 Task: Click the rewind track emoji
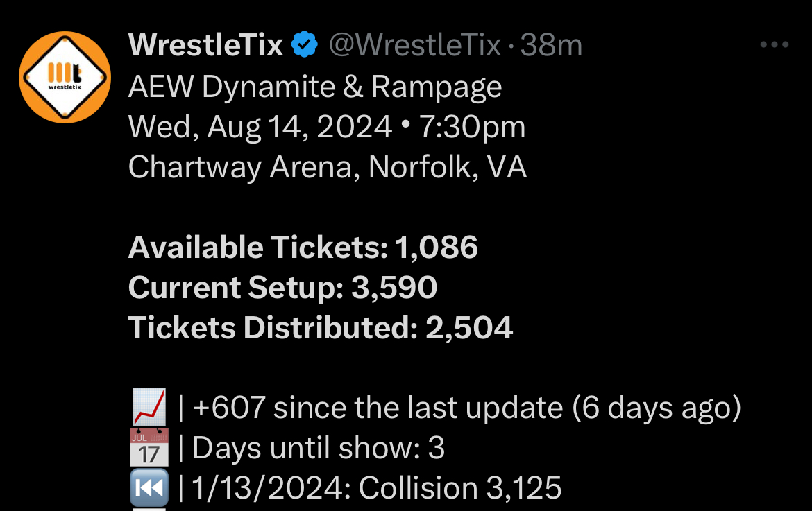click(149, 489)
